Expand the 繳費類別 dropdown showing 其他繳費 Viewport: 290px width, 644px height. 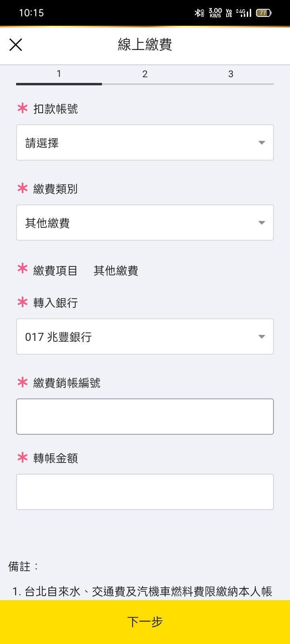pos(137,223)
